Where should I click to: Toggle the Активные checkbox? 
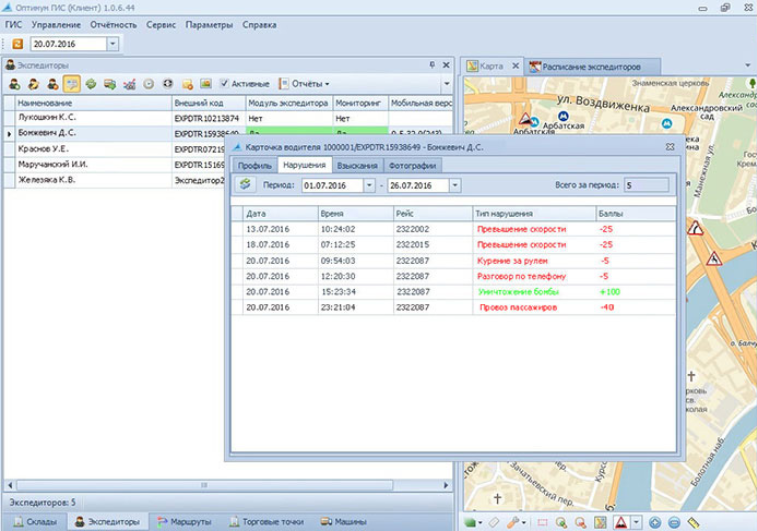point(224,84)
